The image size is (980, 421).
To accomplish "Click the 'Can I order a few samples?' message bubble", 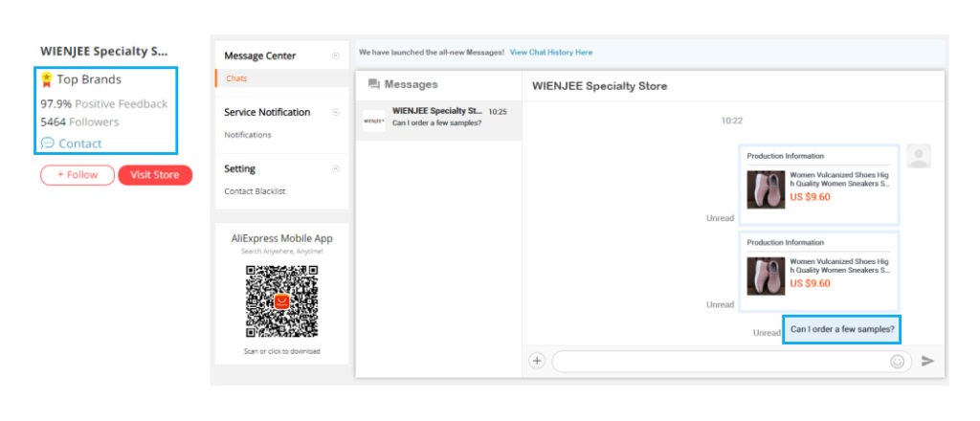I will click(842, 329).
